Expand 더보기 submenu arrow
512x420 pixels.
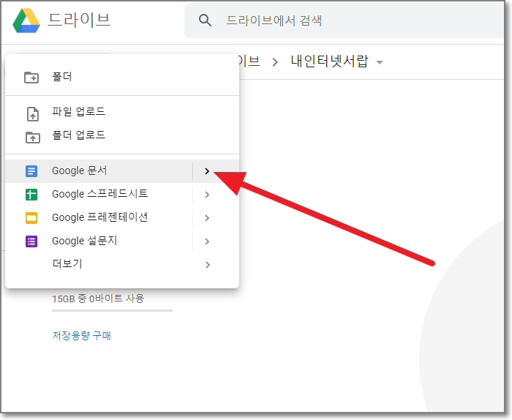[x=207, y=265]
